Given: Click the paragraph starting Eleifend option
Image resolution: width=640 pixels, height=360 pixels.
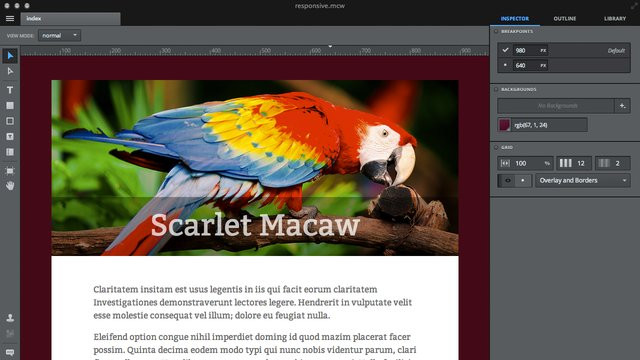Looking at the screenshot, I should pos(255,346).
